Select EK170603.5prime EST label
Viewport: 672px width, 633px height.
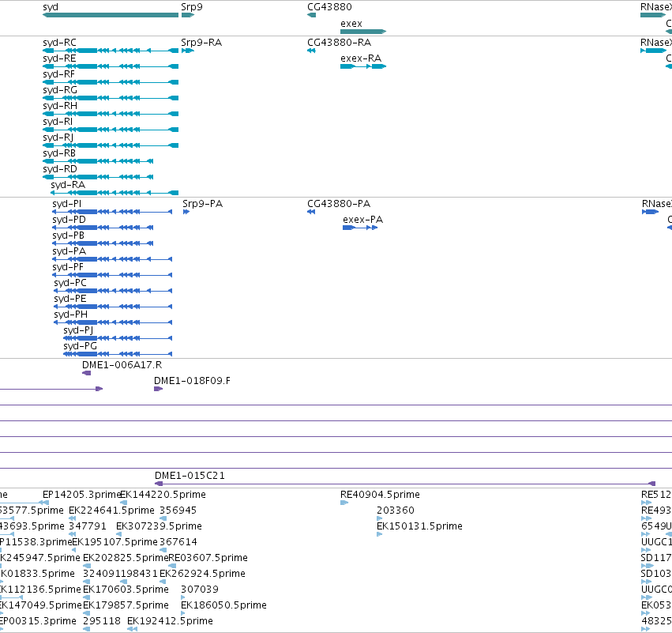coord(126,590)
